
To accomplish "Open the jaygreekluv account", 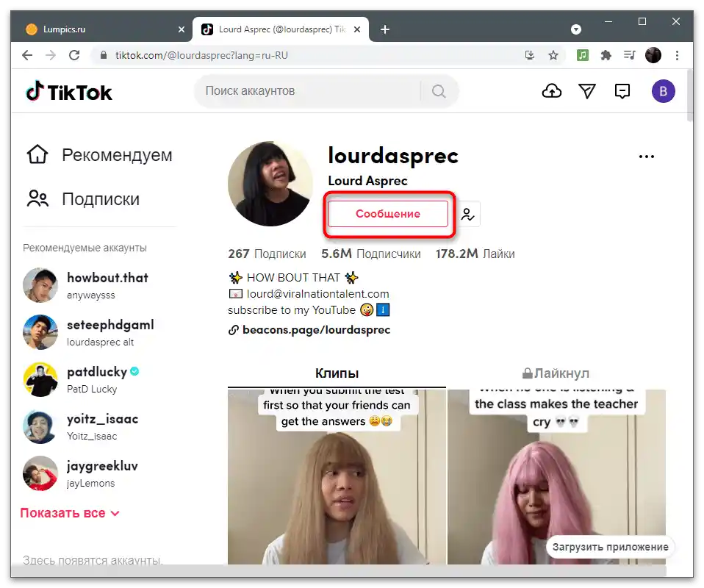I will (x=81, y=473).
